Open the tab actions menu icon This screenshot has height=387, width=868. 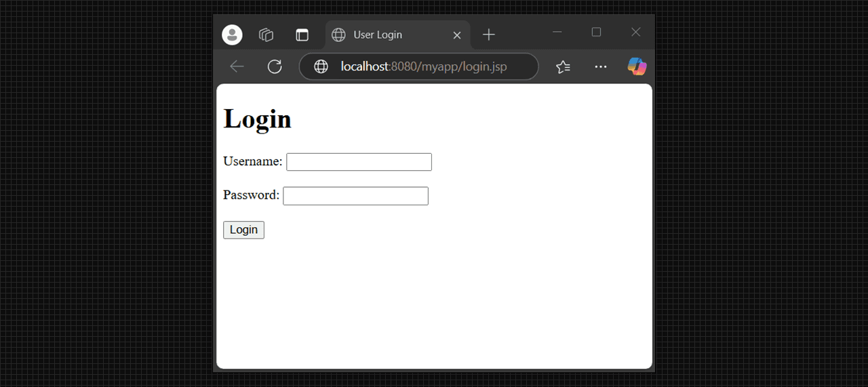point(302,35)
